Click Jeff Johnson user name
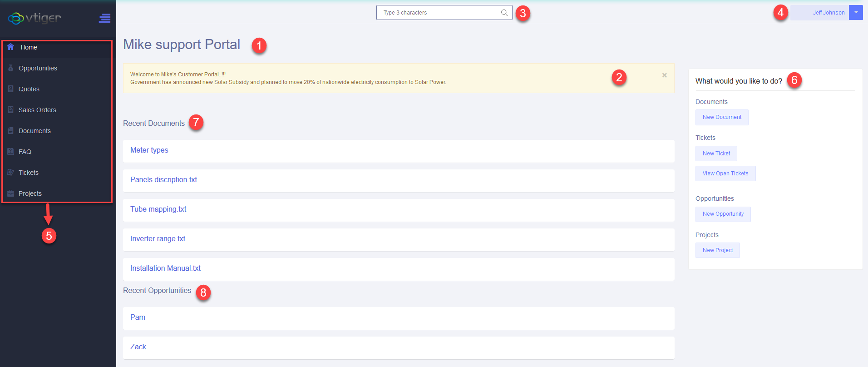The height and width of the screenshot is (367, 868). 829,13
